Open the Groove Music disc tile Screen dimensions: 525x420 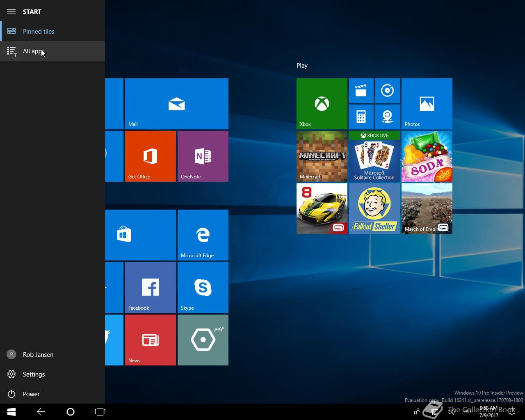pyautogui.click(x=388, y=91)
